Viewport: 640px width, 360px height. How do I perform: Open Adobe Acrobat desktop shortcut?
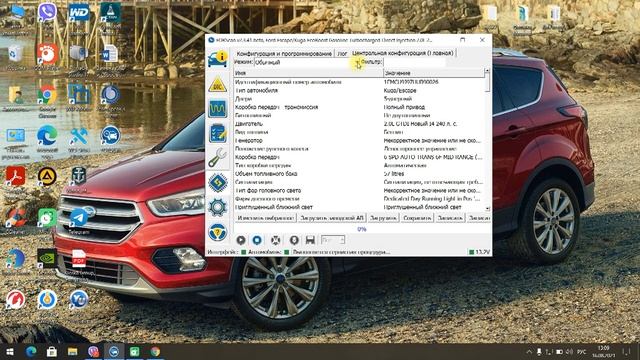click(x=16, y=177)
